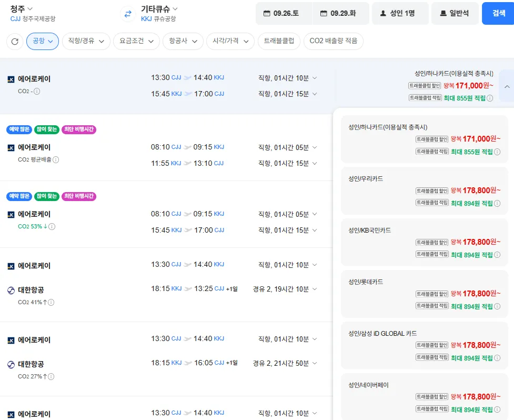Open 855원 적립 info icon in top row
514x420 pixels.
click(490, 98)
